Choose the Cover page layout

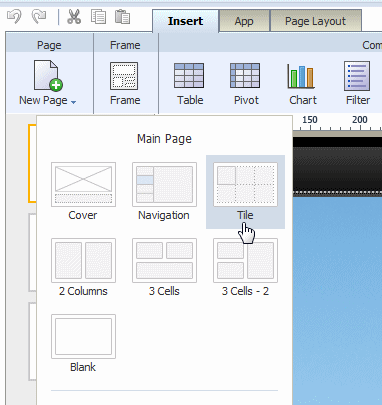[83, 191]
